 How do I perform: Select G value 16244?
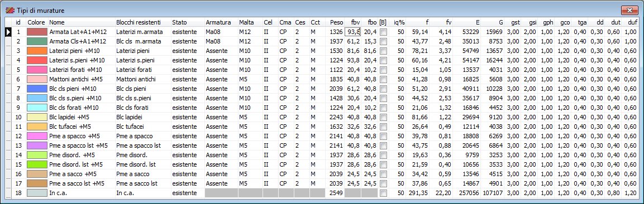pos(493,60)
